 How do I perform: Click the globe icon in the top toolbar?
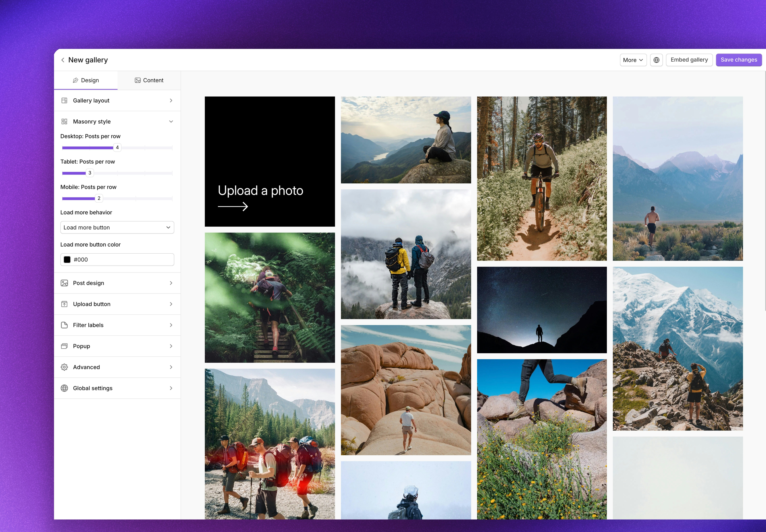(656, 60)
